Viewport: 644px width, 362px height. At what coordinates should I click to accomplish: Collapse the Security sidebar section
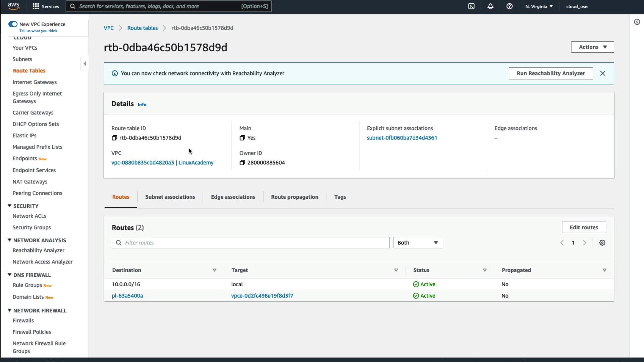tap(9, 206)
